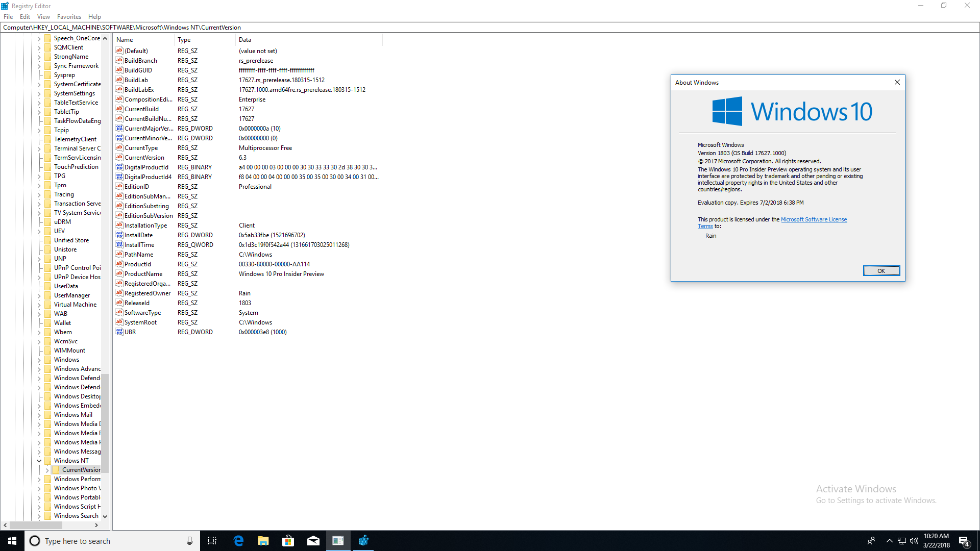Select the Windows Defend tree item above Windows Desktop
The width and height of the screenshot is (980, 551).
77,387
